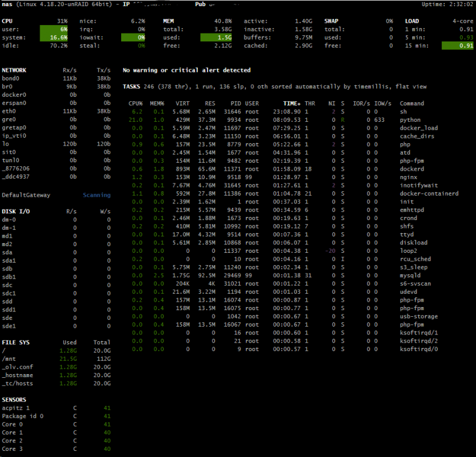This screenshot has height=457, width=476.
Task: Click the cache_dirs process name
Action: pyautogui.click(x=417, y=136)
